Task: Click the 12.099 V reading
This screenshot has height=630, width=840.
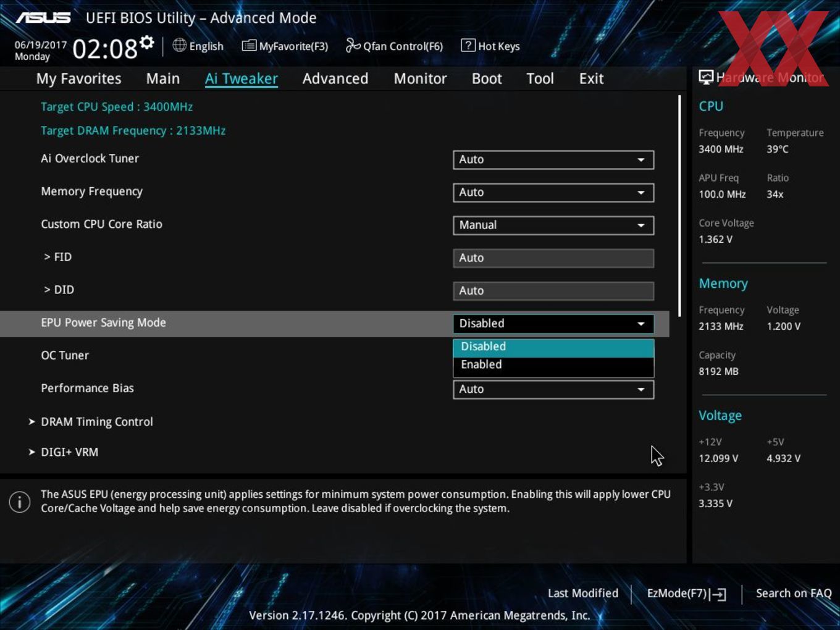Action: (718, 458)
